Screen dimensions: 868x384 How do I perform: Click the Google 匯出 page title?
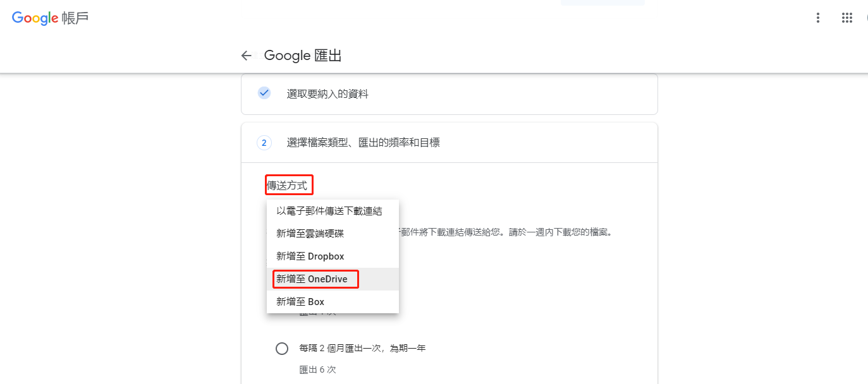(x=303, y=56)
